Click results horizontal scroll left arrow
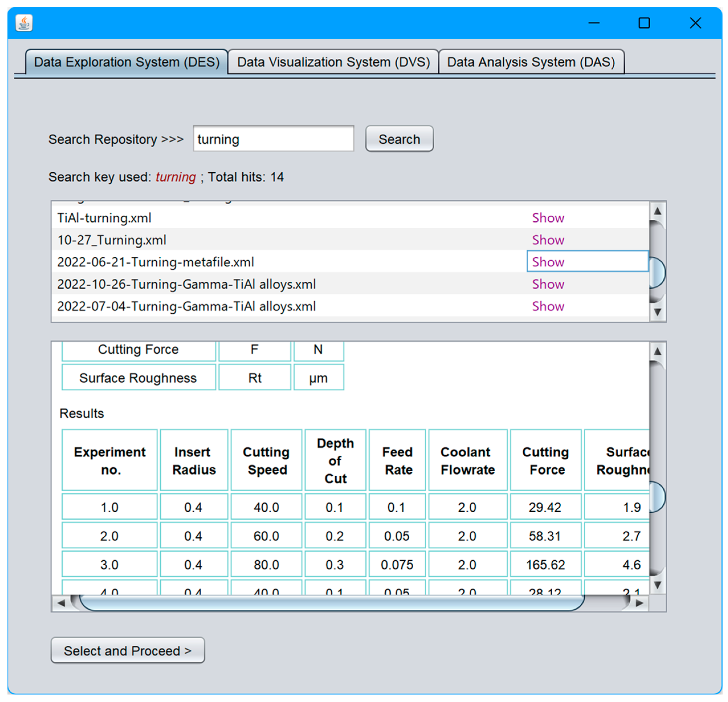728x702 pixels. coord(61,603)
